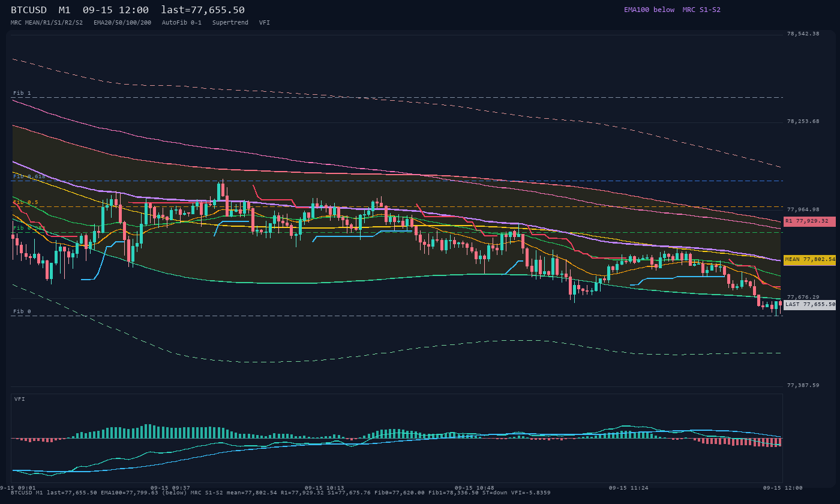The image size is (840, 504).
Task: Click the Fib 1 level label
Action: click(22, 94)
